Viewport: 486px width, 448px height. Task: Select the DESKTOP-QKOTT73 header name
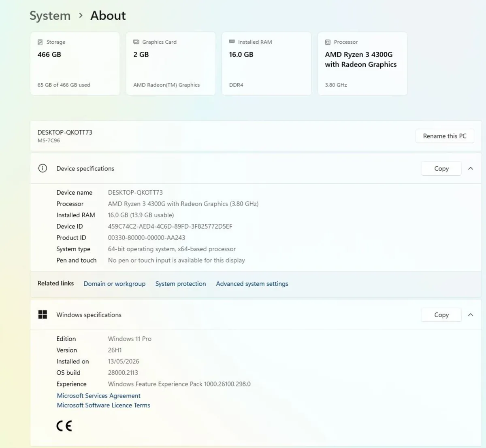pos(65,132)
